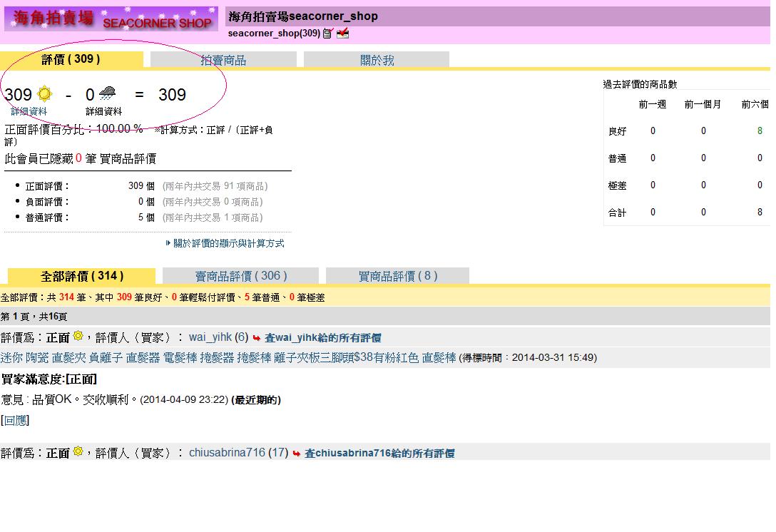Open reviewer wai_yihk's profile link
The height and width of the screenshot is (532, 776).
coord(211,337)
